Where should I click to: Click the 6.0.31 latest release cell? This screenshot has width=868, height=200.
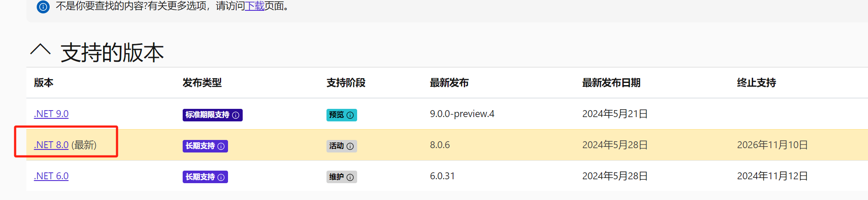click(442, 176)
